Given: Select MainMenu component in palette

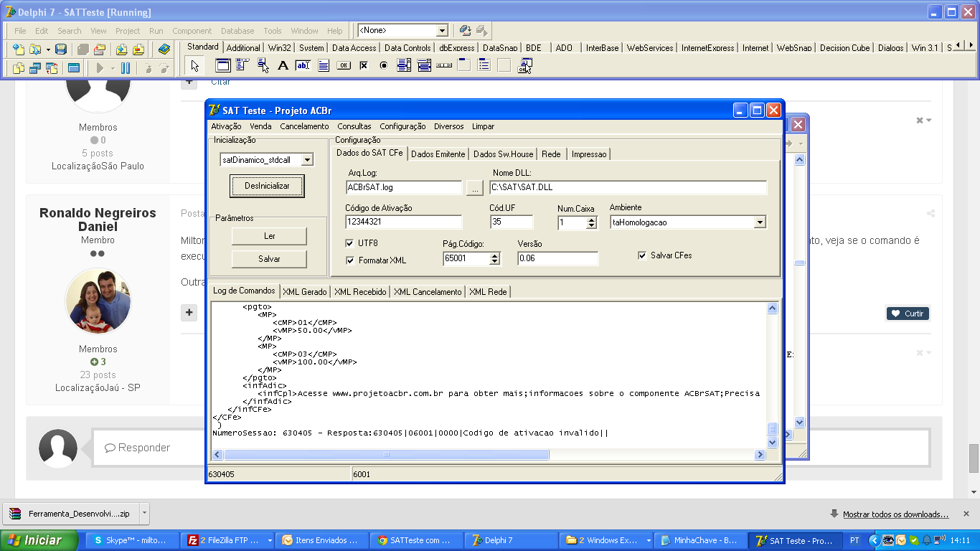Looking at the screenshot, I should tap(242, 66).
